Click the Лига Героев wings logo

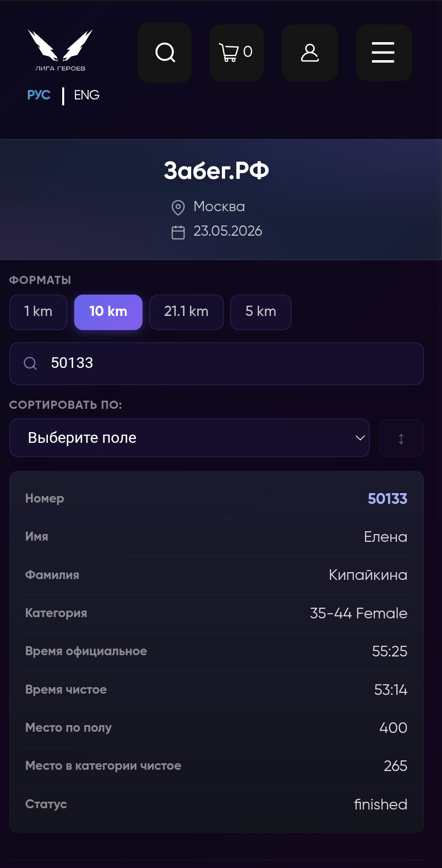60,50
